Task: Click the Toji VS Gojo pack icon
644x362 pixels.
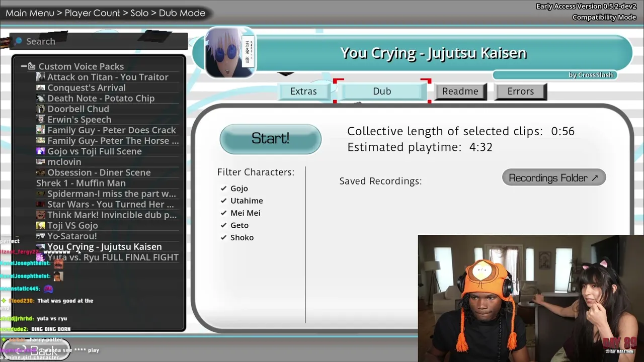Action: click(x=41, y=225)
